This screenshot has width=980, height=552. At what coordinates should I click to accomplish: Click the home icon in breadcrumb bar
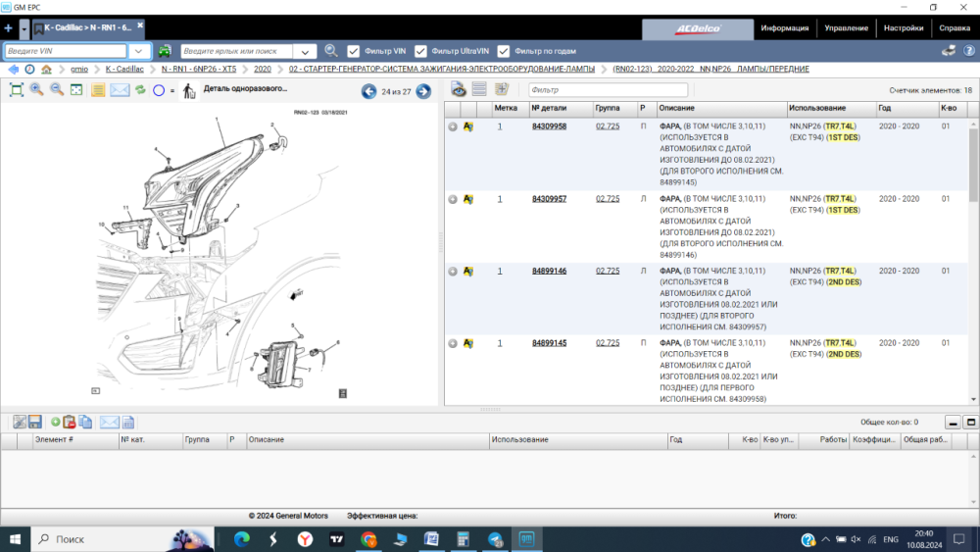click(x=46, y=70)
